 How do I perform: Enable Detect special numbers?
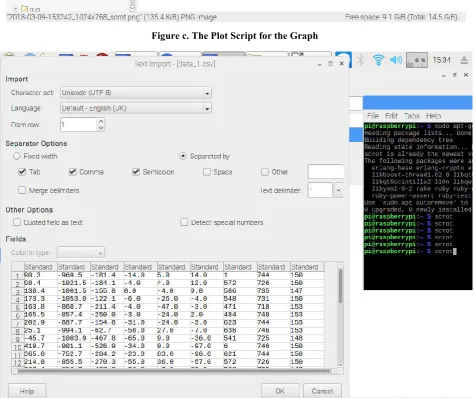pyautogui.click(x=184, y=222)
